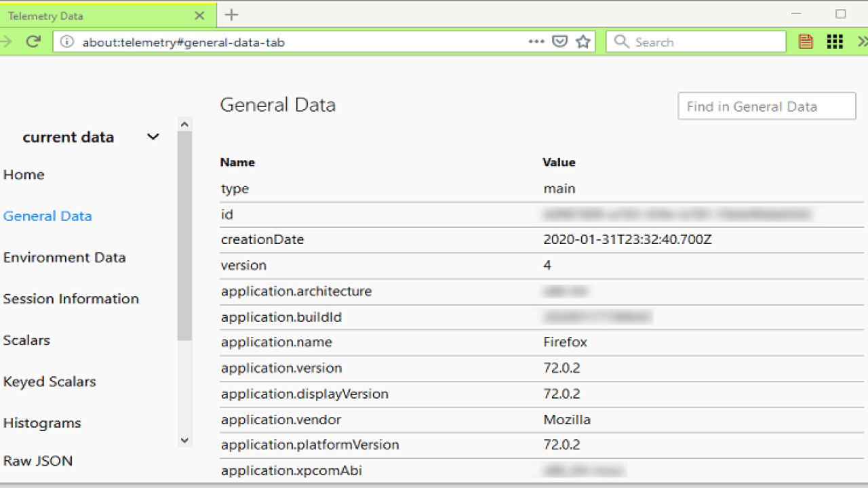This screenshot has height=488, width=868.
Task: Click sidebar scrollbar down arrow
Action: pyautogui.click(x=184, y=441)
